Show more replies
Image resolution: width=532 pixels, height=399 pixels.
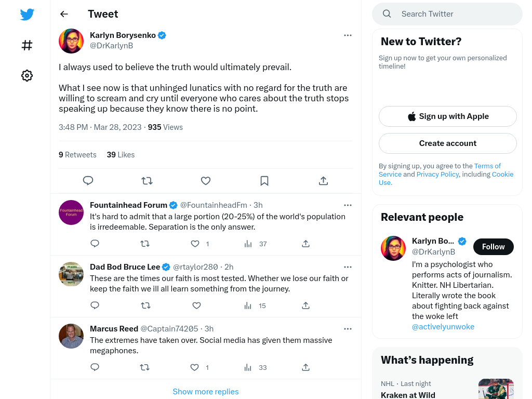pos(206,392)
